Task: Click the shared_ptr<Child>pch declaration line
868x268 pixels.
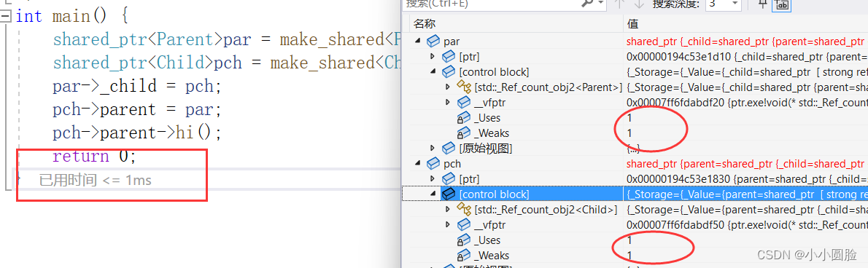Action: click(x=226, y=63)
